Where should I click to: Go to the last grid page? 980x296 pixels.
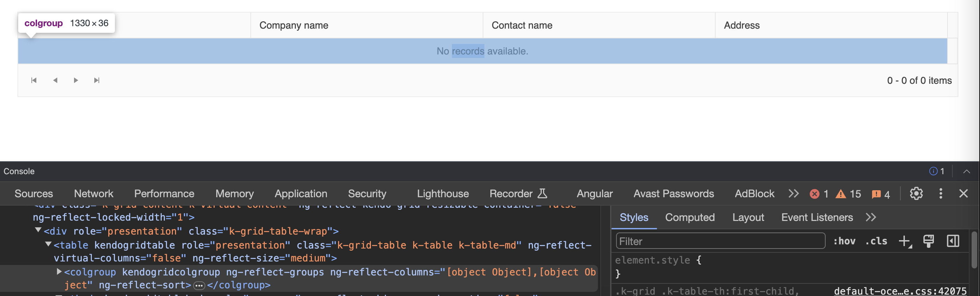pos(97,80)
